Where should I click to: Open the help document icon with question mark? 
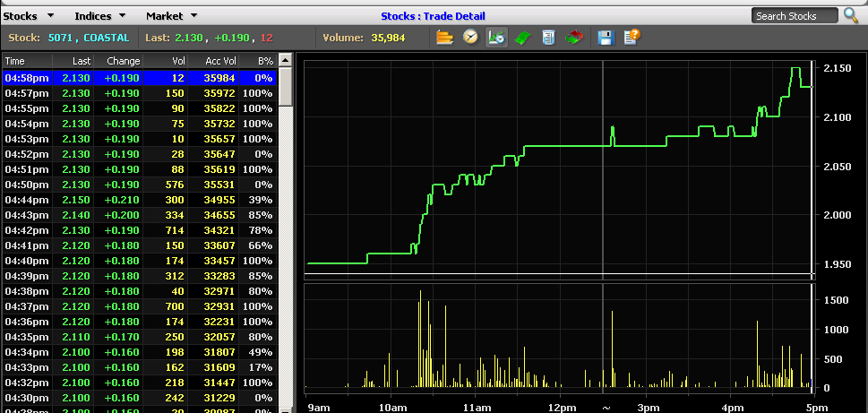pyautogui.click(x=632, y=38)
